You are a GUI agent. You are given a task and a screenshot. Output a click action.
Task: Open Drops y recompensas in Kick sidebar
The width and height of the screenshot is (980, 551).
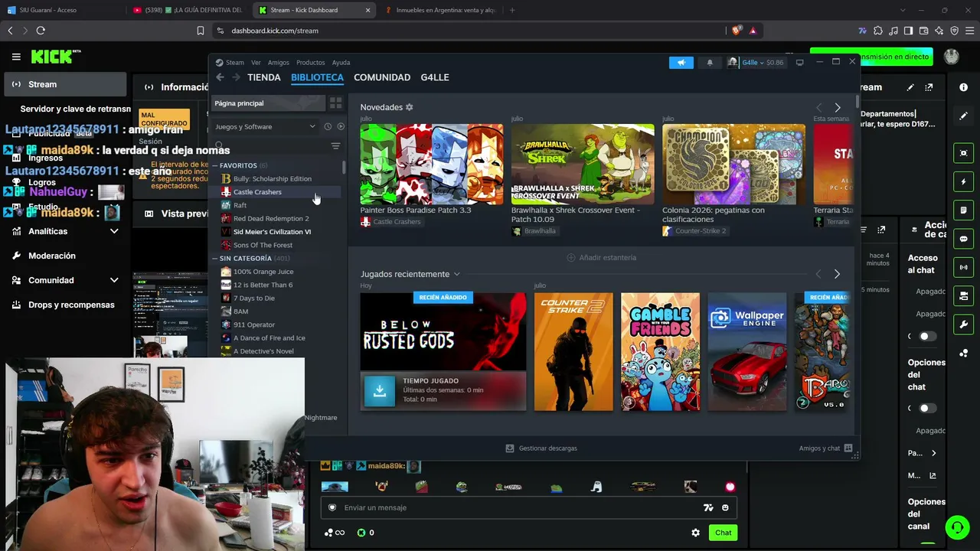point(64,305)
